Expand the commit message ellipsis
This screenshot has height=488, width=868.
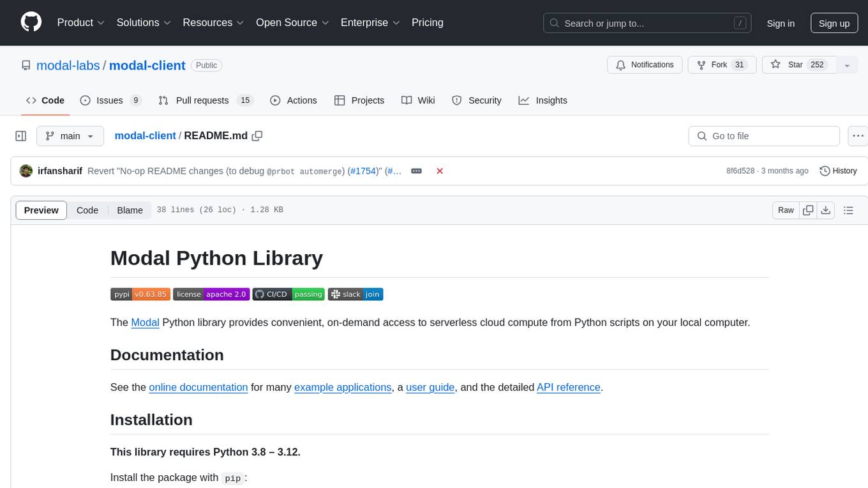tap(416, 171)
